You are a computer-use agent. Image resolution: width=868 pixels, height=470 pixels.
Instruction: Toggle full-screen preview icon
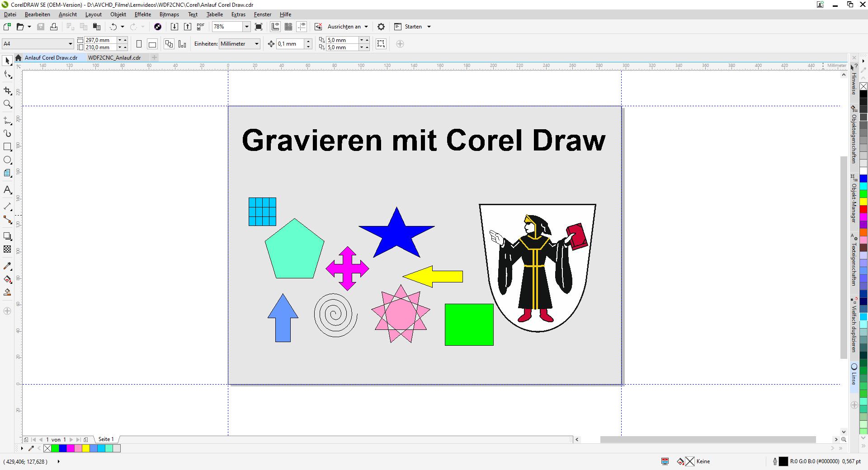pyautogui.click(x=259, y=27)
